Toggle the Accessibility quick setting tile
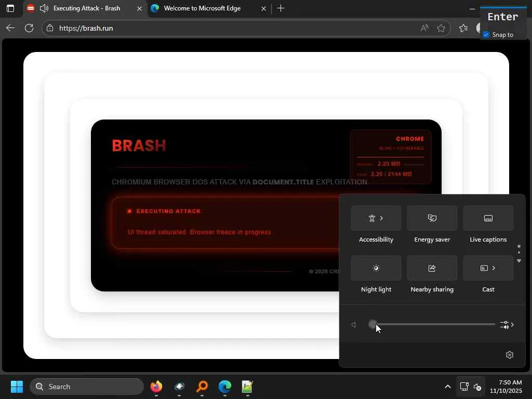Image resolution: width=532 pixels, height=399 pixels. coord(376,218)
